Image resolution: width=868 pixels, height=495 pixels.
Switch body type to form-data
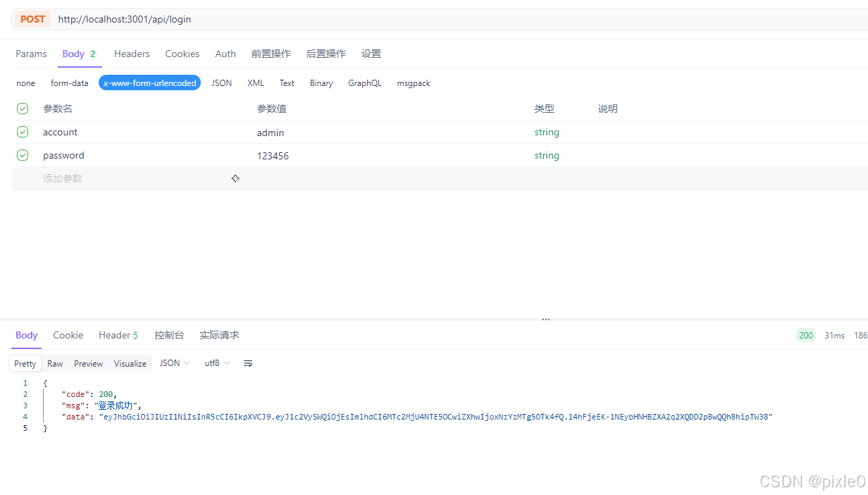pos(69,82)
